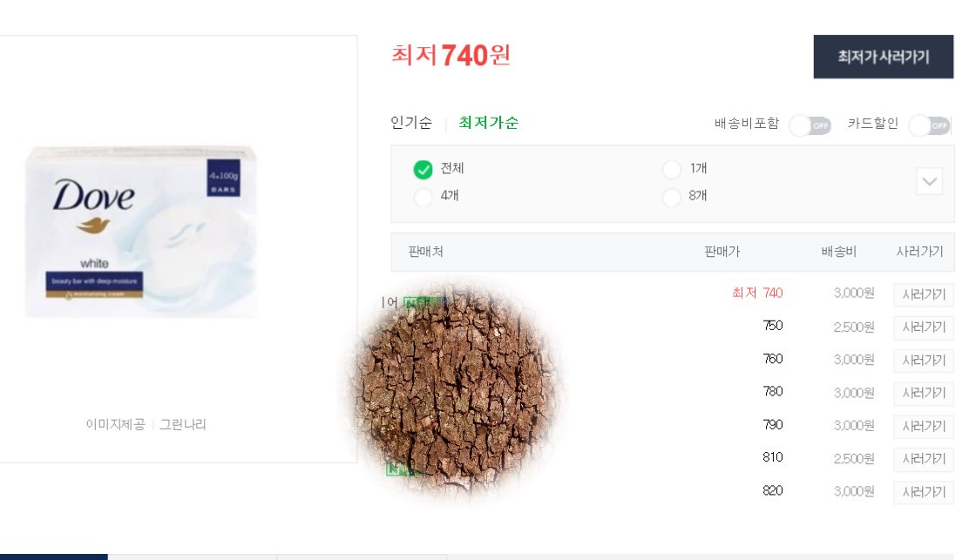Switch to 최저가순 sorting tab

488,123
